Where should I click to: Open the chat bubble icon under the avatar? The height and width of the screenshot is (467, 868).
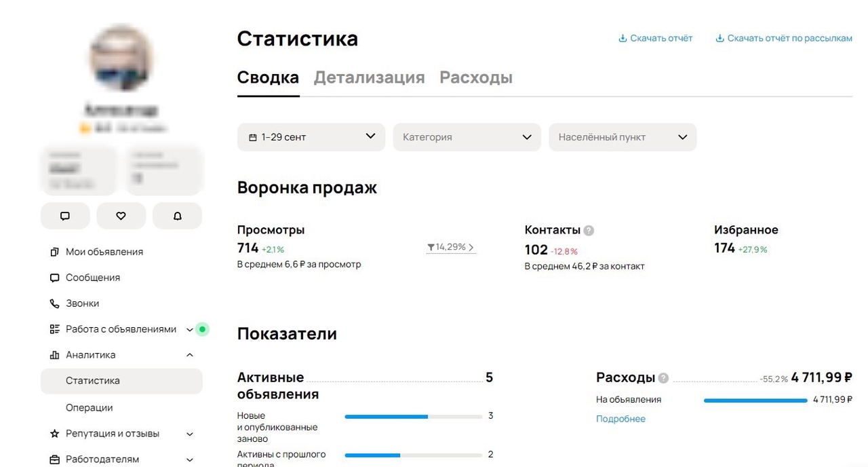pyautogui.click(x=65, y=216)
